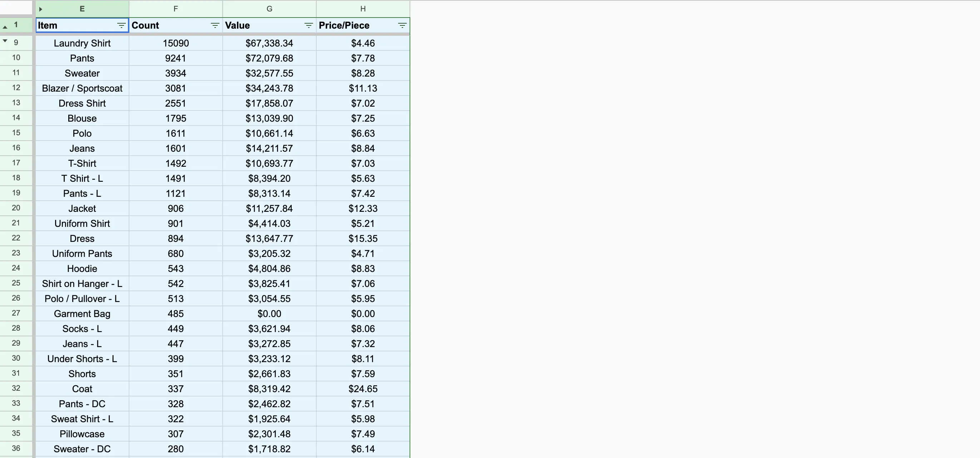The image size is (980, 458).
Task: Click the Item header cell
Action: 76,25
